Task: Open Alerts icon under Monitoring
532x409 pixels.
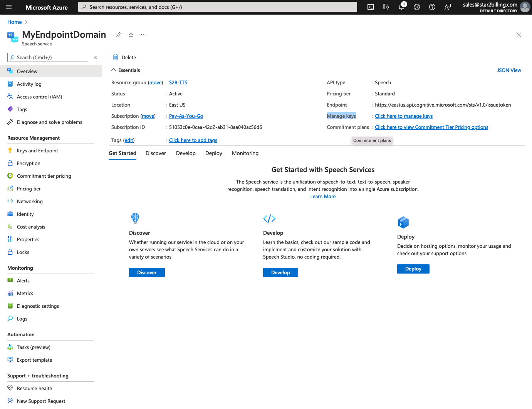Action: 10,280
